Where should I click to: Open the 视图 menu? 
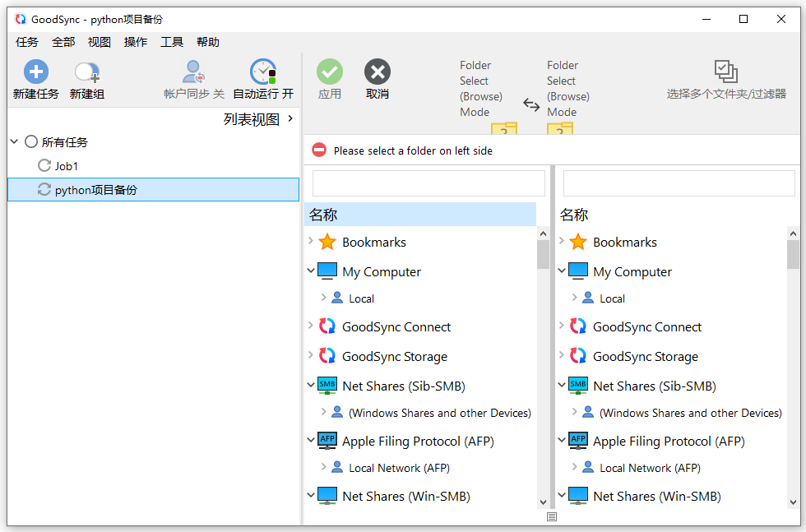point(100,42)
